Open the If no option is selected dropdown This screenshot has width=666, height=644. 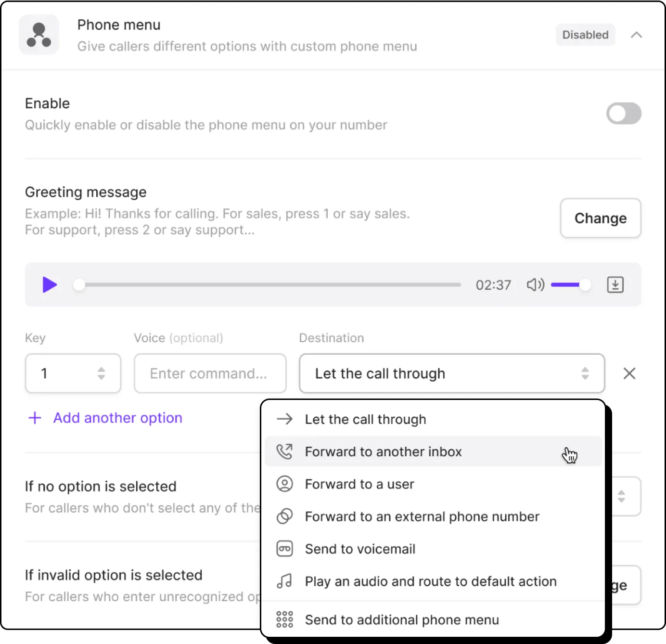pyautogui.click(x=626, y=496)
